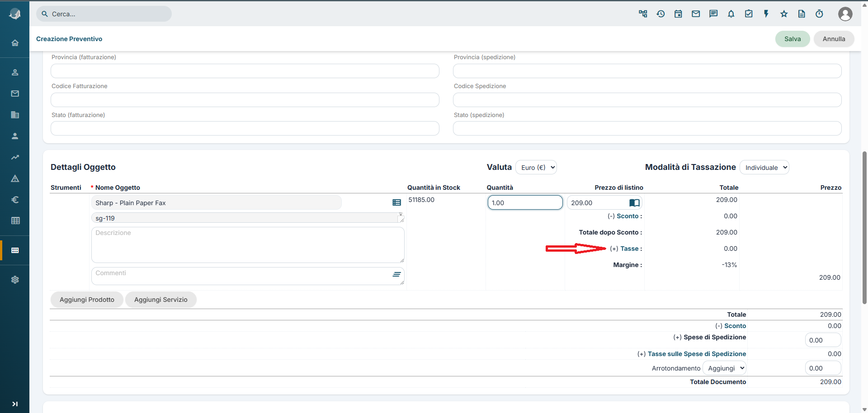Click the Arrotondamento amount field
This screenshot has width=868, height=413.
pyautogui.click(x=823, y=368)
